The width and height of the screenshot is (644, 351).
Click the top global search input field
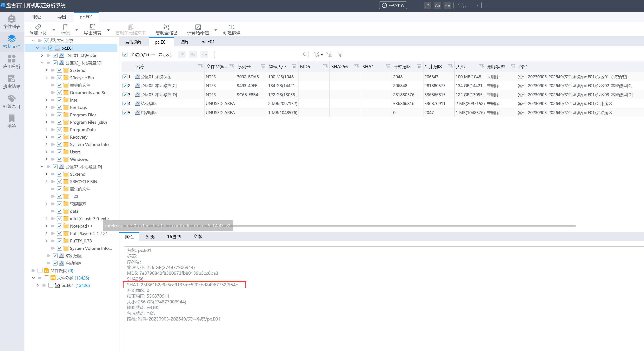pos(563,6)
